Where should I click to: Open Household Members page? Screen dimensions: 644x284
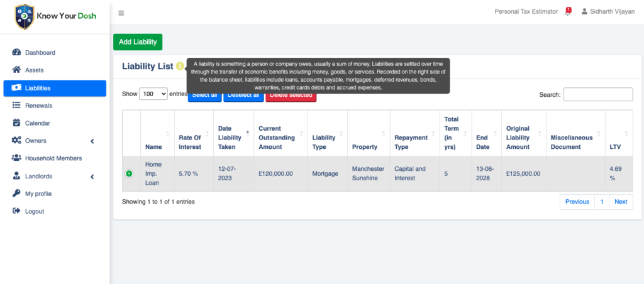click(x=53, y=158)
